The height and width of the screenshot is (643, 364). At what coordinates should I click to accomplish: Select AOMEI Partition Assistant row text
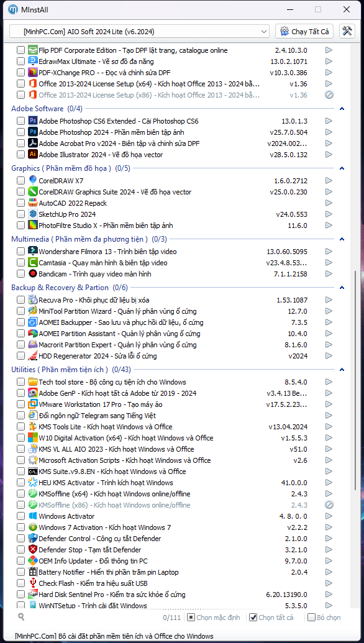pos(119,334)
